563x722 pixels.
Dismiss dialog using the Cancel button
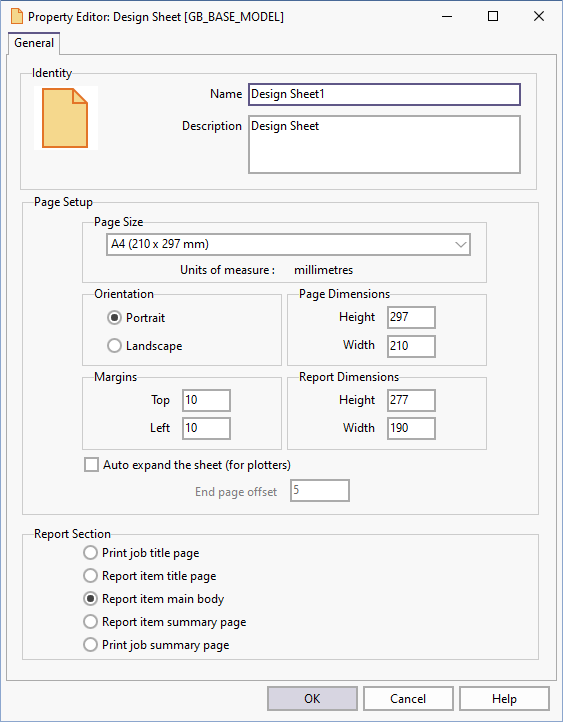coord(408,699)
